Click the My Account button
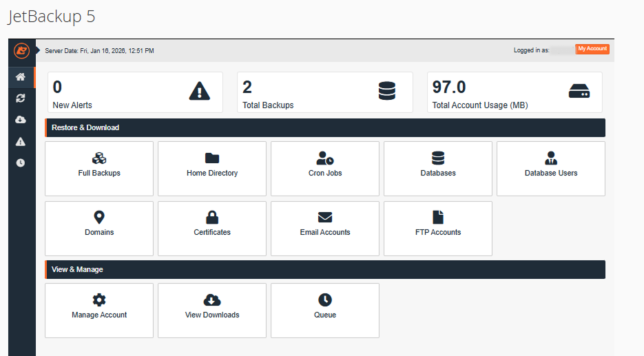This screenshot has height=356, width=644. [x=592, y=50]
